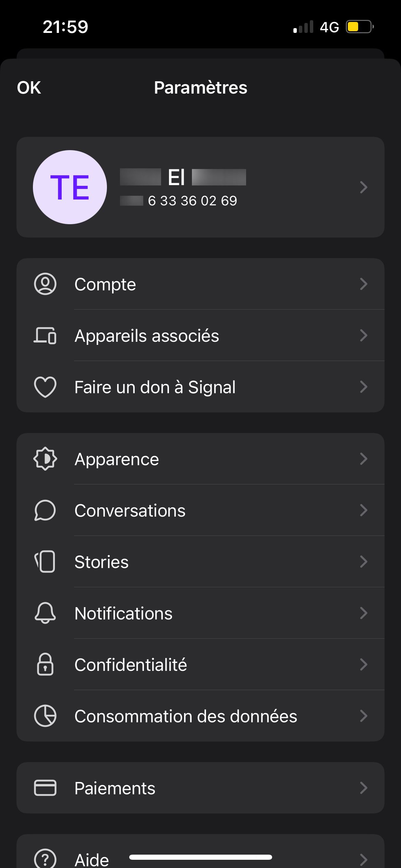Open Notifications using its chevron arrow

coord(363,613)
